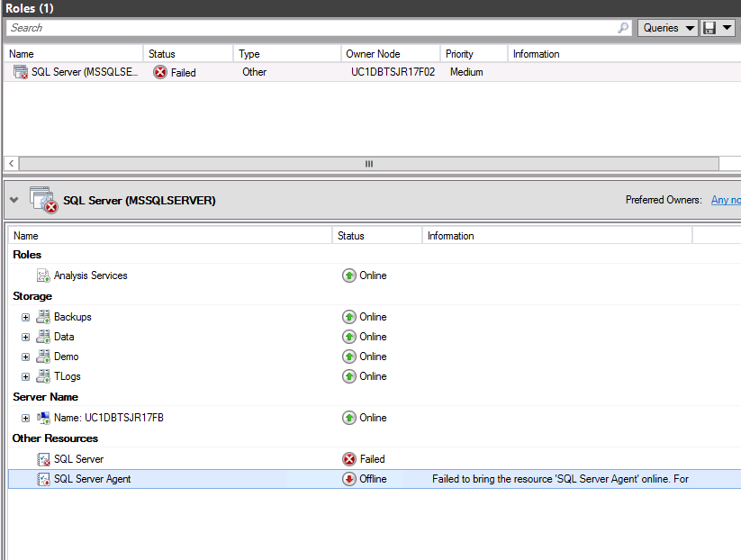Expand the Data storage node
Viewport: 741px width, 560px height.
(x=25, y=337)
